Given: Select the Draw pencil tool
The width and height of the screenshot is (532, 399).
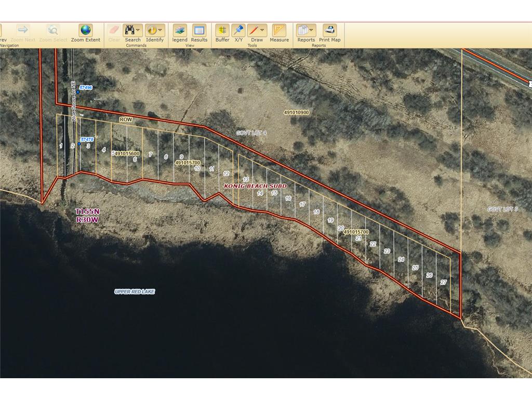Looking at the screenshot, I should tap(254, 31).
